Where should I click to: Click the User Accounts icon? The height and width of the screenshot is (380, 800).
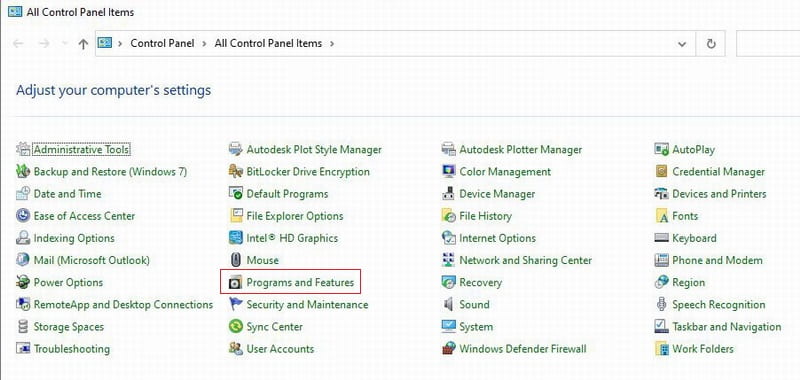click(235, 349)
